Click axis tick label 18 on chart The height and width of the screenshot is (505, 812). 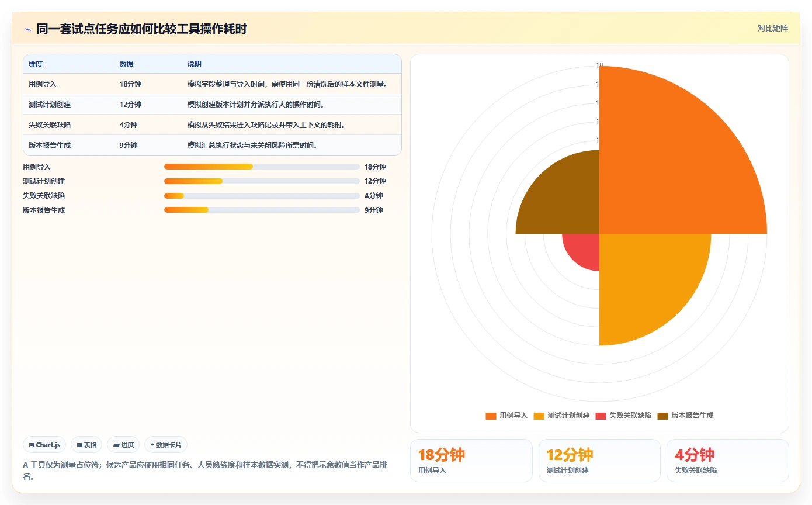pos(599,65)
